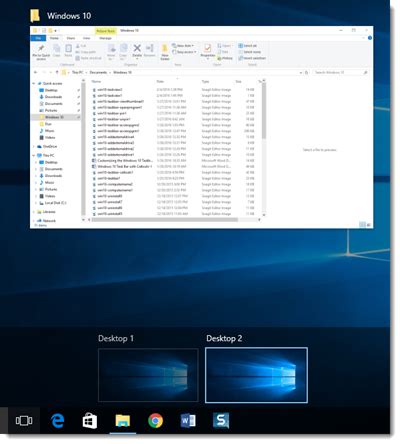Open Microsoft Word from the taskbar
400x444 pixels.
click(188, 421)
